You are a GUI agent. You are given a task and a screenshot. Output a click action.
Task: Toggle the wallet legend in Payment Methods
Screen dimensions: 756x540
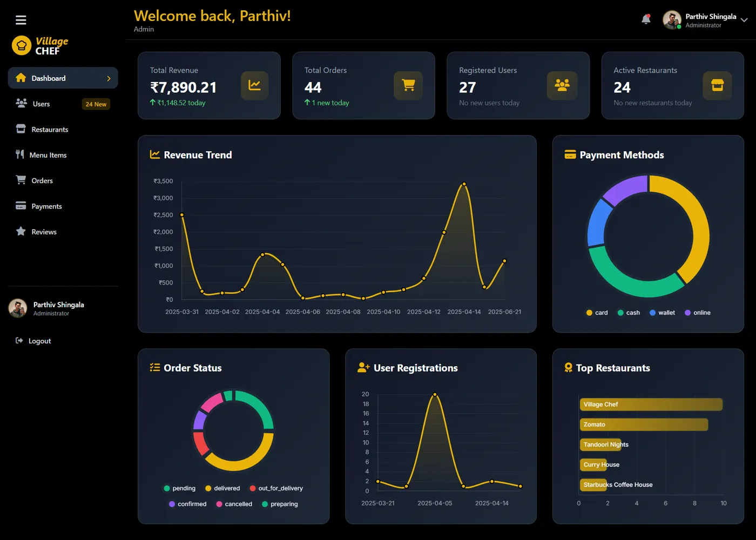pyautogui.click(x=662, y=313)
